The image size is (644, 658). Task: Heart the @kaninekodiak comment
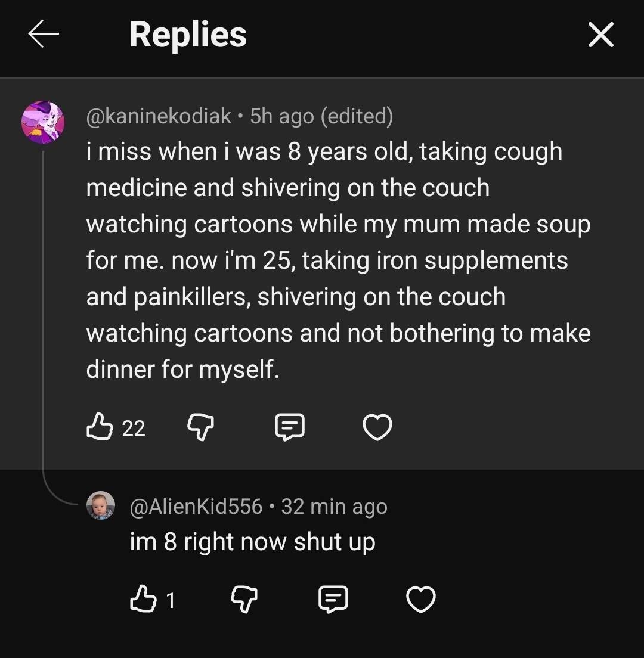[x=377, y=427]
